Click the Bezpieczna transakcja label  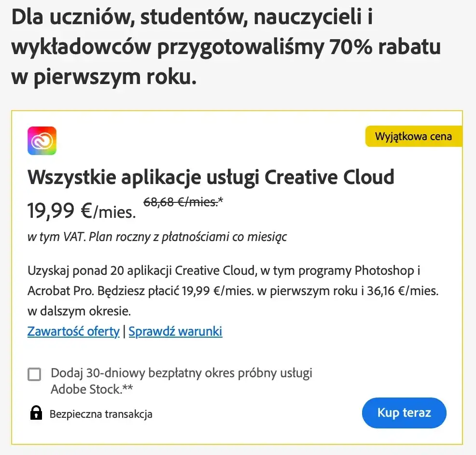click(100, 413)
